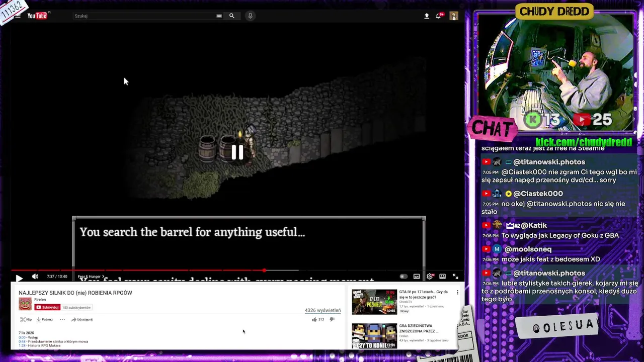Click the large pause overlay on video
Viewport: 644px width, 362px height.
(x=237, y=152)
